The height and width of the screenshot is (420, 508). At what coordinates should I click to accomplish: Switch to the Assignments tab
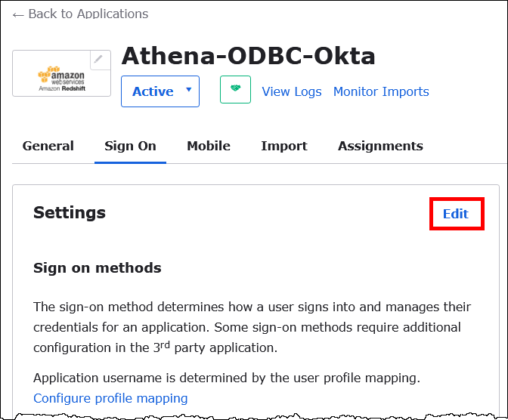[x=380, y=146]
